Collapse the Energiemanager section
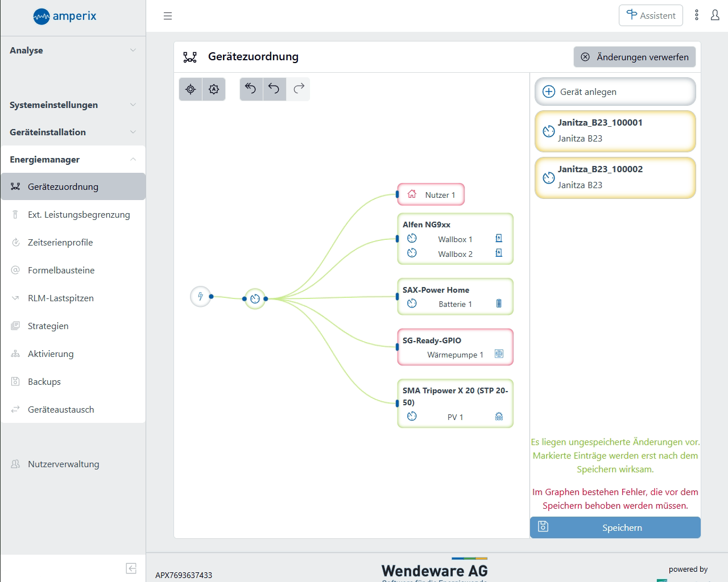 tap(73, 159)
